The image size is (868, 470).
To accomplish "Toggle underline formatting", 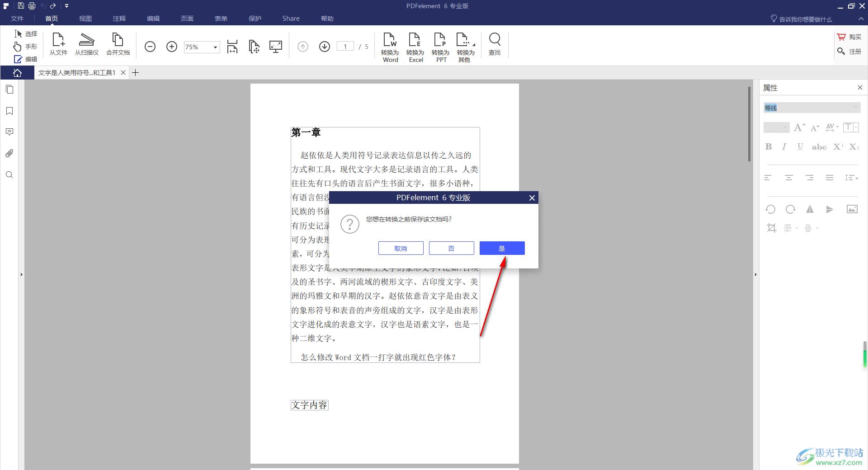I will (x=800, y=146).
